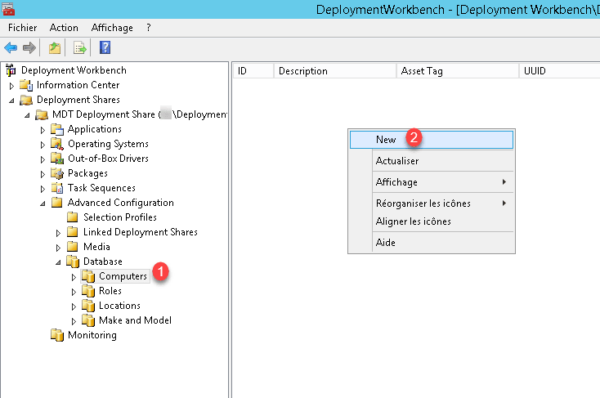Expand the Task Sequences tree node
The image size is (600, 398).
(x=43, y=189)
